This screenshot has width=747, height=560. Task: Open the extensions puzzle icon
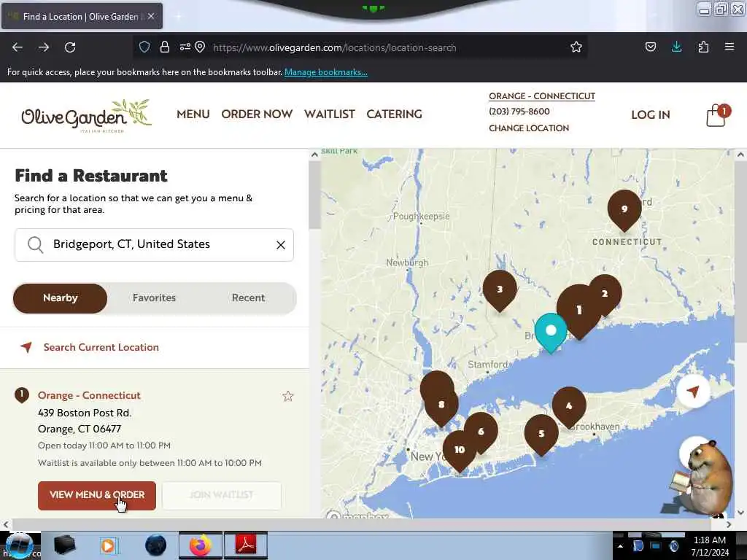click(x=703, y=47)
